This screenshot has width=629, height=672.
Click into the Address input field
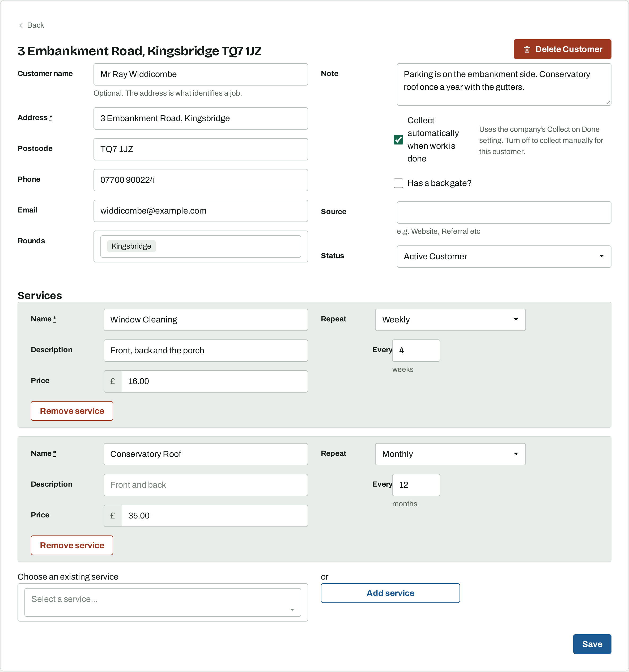click(x=201, y=118)
